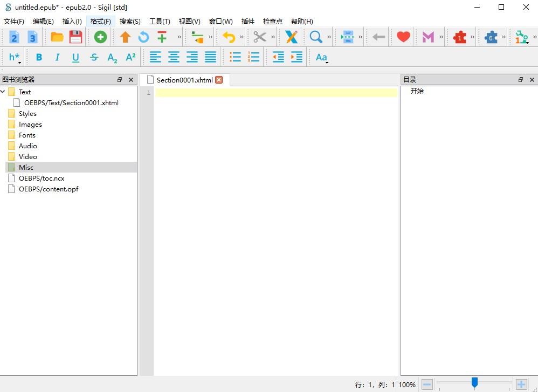This screenshot has height=392, width=538.
Task: Click the red heart icon in toolbar
Action: point(403,37)
